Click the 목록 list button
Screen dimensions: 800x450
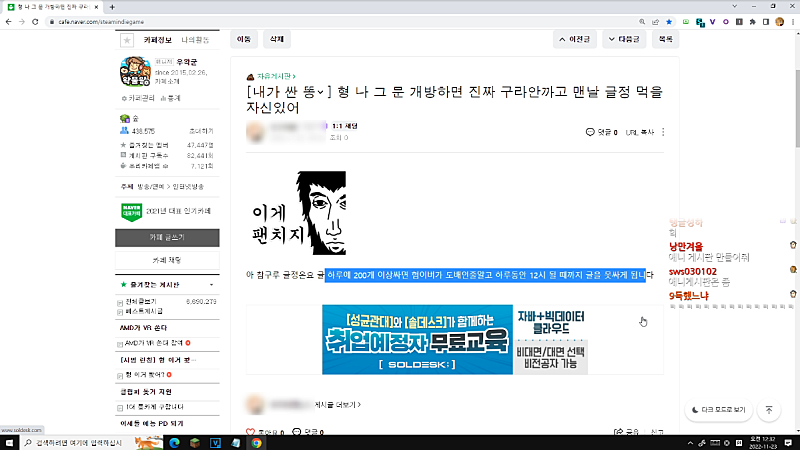[665, 39]
